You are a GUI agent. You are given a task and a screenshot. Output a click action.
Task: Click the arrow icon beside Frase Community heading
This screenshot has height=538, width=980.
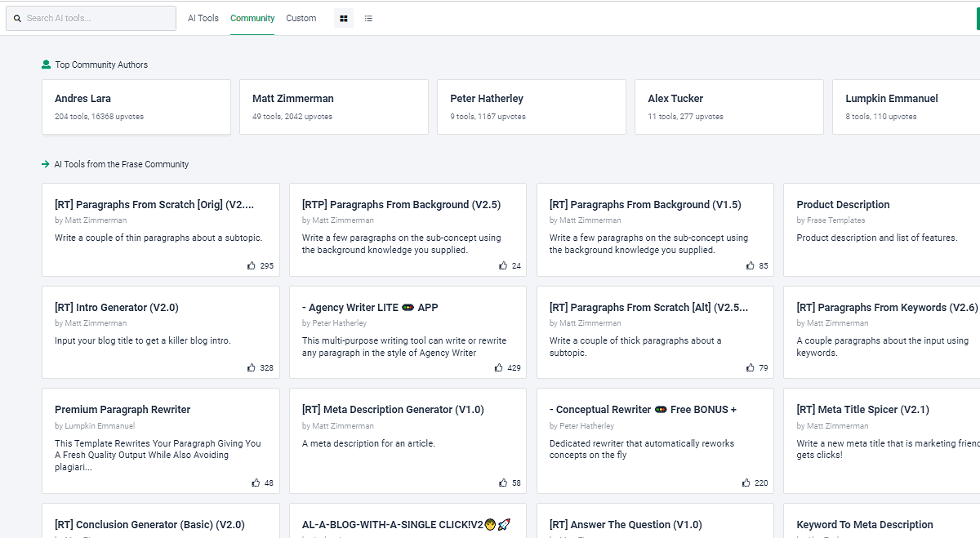tap(45, 163)
